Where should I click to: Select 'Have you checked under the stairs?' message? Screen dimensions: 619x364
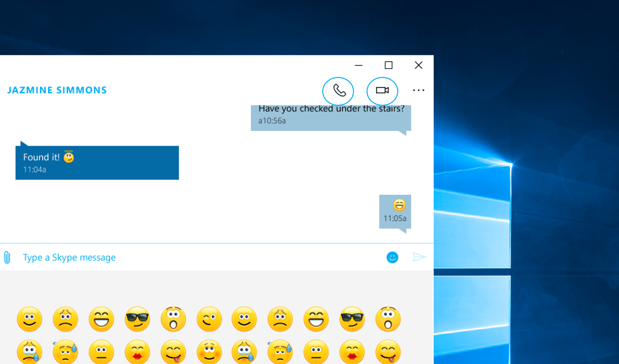click(x=331, y=115)
